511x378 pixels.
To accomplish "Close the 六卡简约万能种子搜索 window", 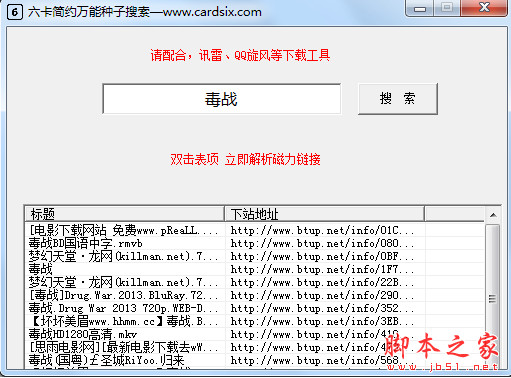I will [x=484, y=8].
